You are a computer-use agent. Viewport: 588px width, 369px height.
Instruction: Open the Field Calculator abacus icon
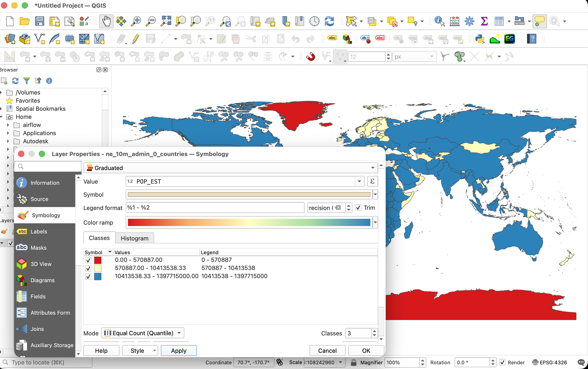[454, 21]
